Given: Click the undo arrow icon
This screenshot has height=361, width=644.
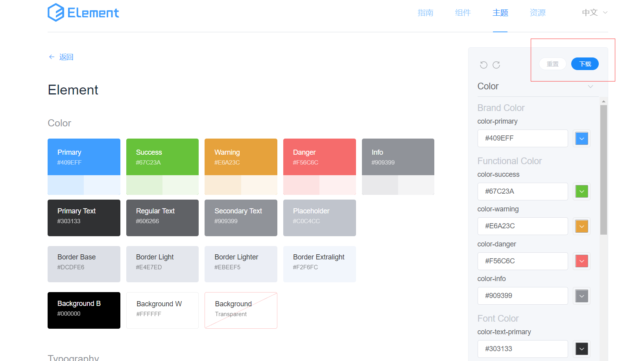Looking at the screenshot, I should pyautogui.click(x=483, y=65).
